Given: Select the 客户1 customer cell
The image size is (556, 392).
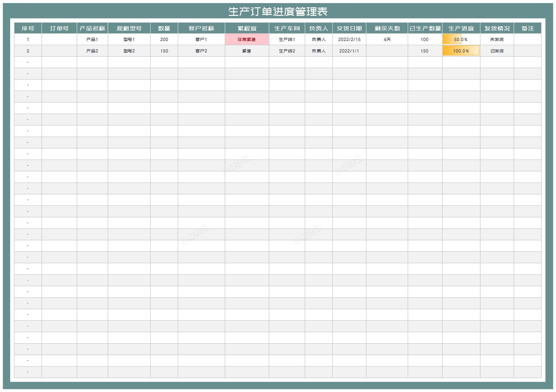Looking at the screenshot, I should point(201,39).
